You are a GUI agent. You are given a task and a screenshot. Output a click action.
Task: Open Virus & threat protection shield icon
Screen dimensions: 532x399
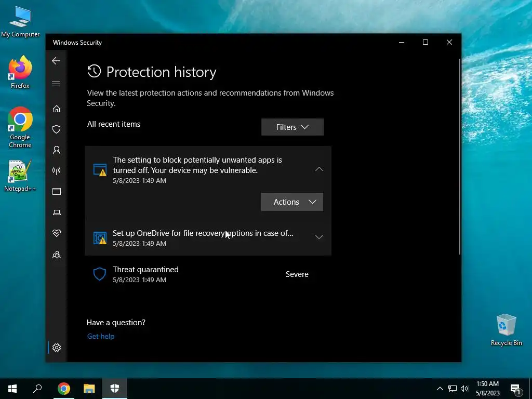(x=56, y=129)
